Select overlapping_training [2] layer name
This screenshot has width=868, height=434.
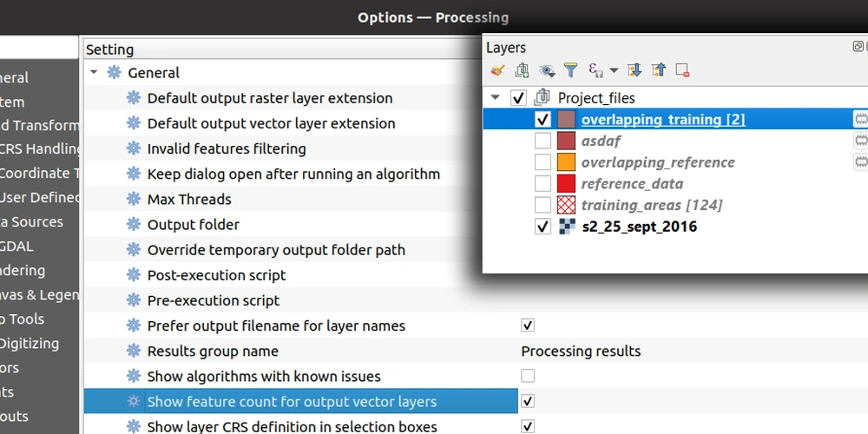click(663, 120)
